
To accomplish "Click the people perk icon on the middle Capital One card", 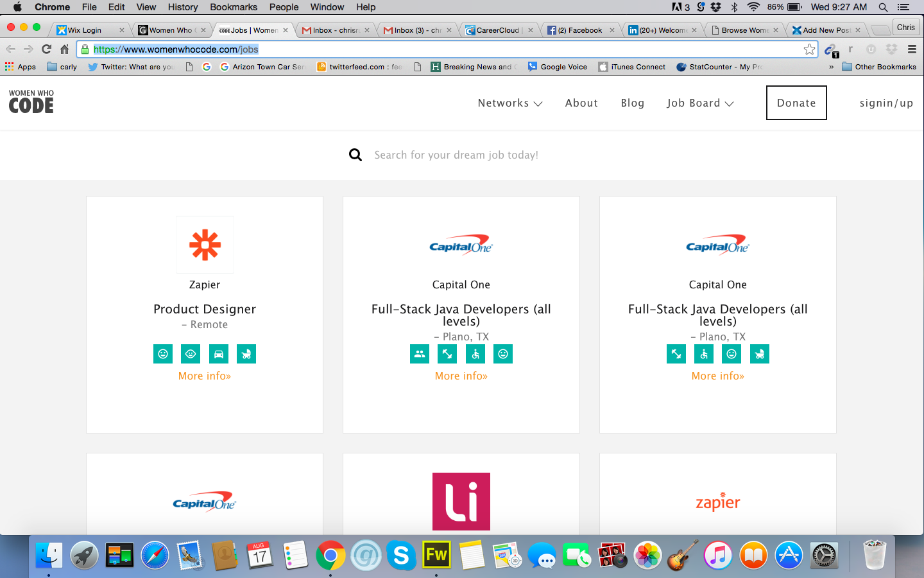I will pos(420,354).
